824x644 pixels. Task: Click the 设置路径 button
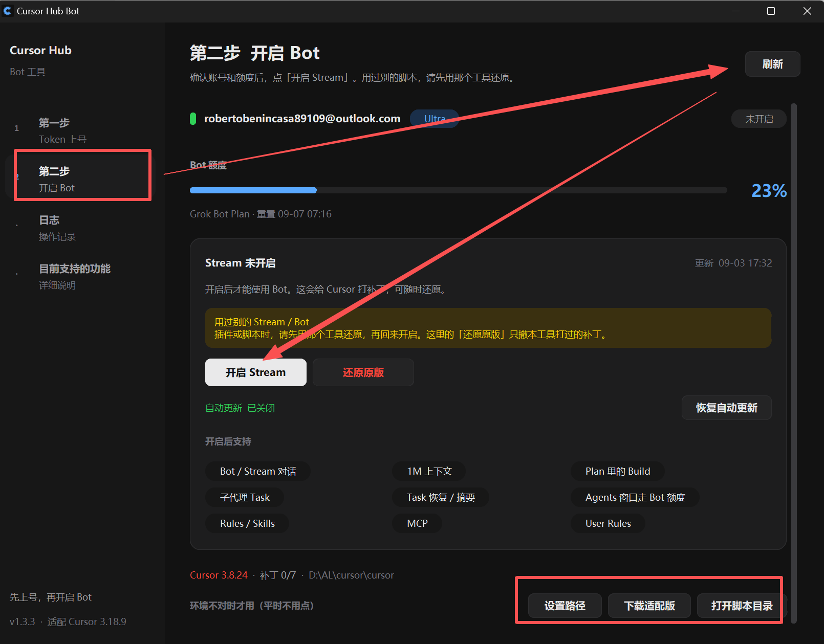tap(565, 606)
